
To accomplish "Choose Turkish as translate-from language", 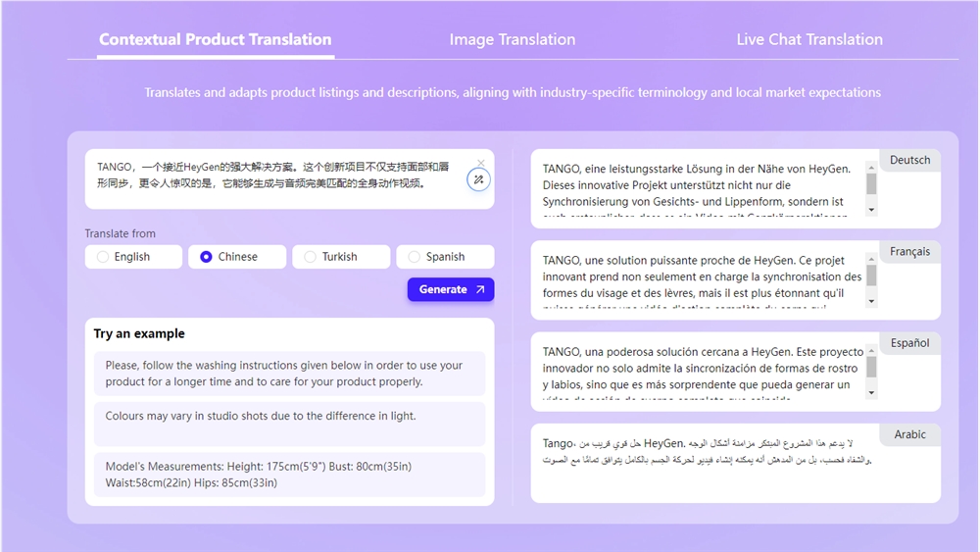I will (341, 257).
